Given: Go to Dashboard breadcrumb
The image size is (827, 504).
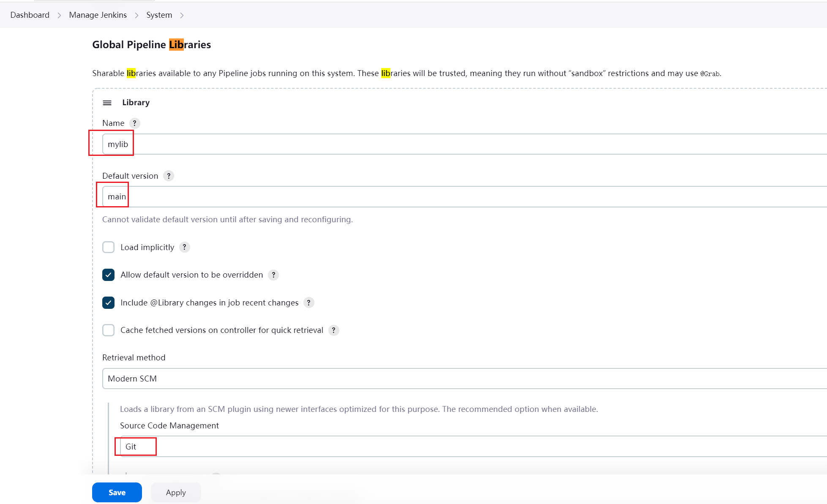Looking at the screenshot, I should pos(30,15).
